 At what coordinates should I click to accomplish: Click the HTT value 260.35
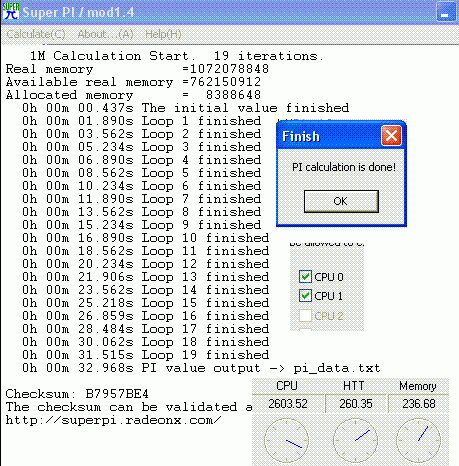pos(356,404)
